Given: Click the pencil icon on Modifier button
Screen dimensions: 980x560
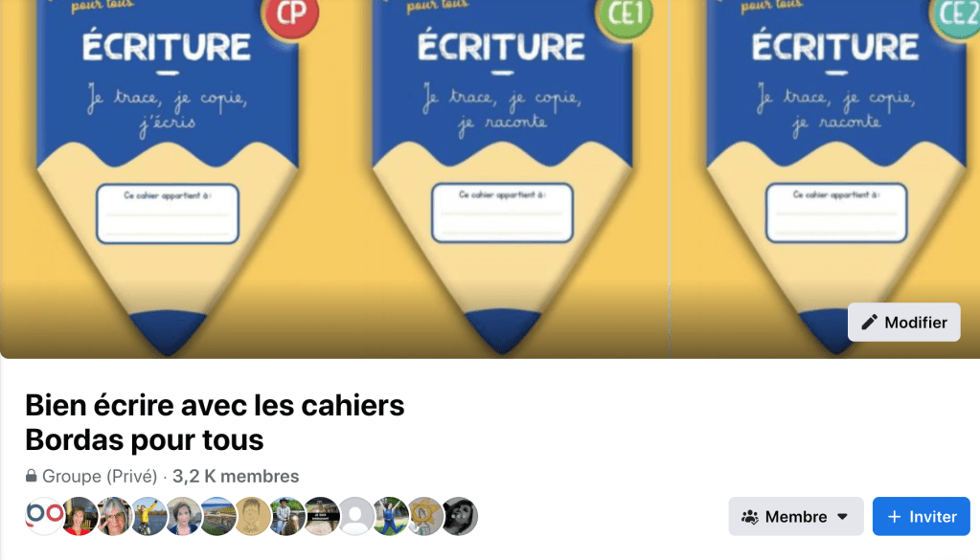Looking at the screenshot, I should (x=870, y=323).
